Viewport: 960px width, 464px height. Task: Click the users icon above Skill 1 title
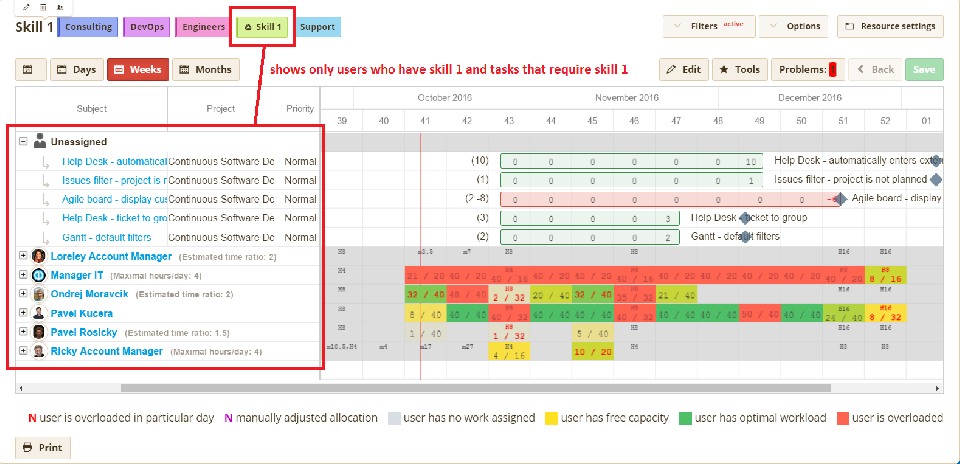click(x=60, y=7)
